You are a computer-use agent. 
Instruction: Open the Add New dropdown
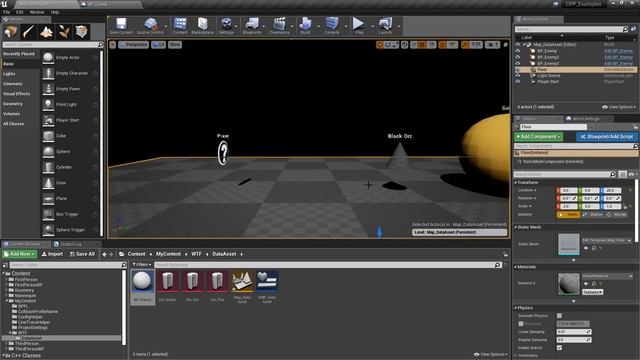click(x=19, y=254)
